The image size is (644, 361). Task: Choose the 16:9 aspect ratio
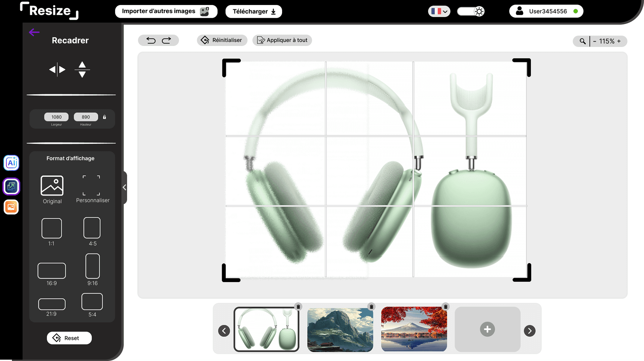[52, 274]
